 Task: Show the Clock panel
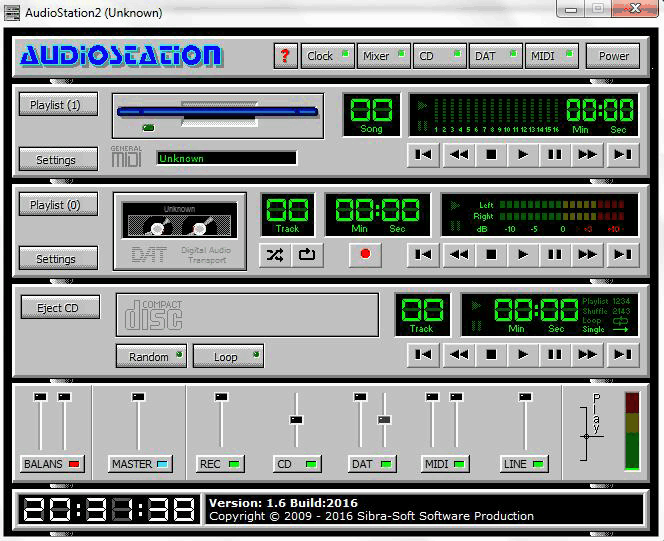[x=327, y=56]
